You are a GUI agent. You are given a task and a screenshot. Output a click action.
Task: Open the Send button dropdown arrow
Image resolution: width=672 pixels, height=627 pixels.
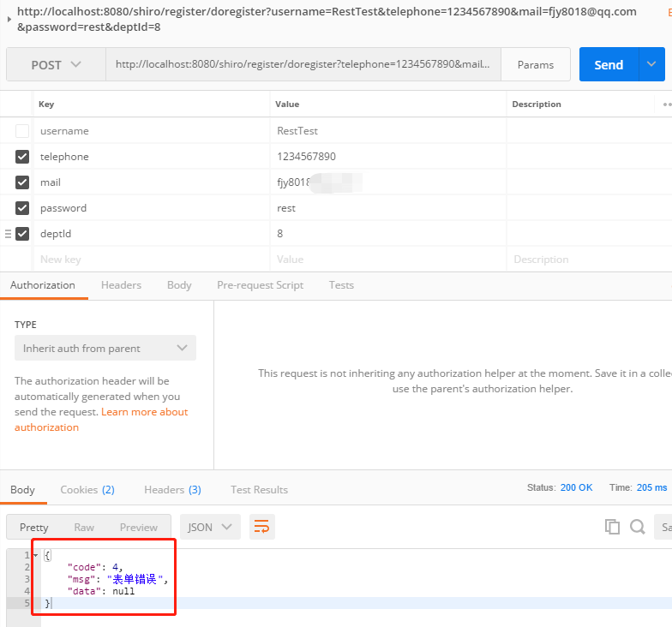click(651, 64)
